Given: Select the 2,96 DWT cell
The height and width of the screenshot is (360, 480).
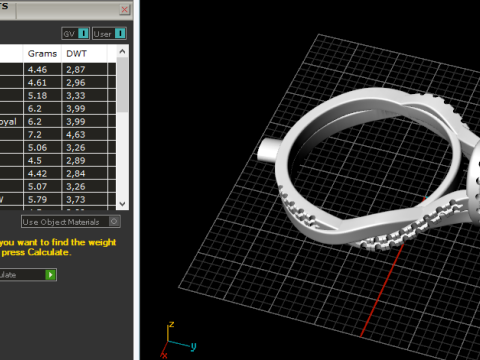Looking at the screenshot, I should click(84, 82).
